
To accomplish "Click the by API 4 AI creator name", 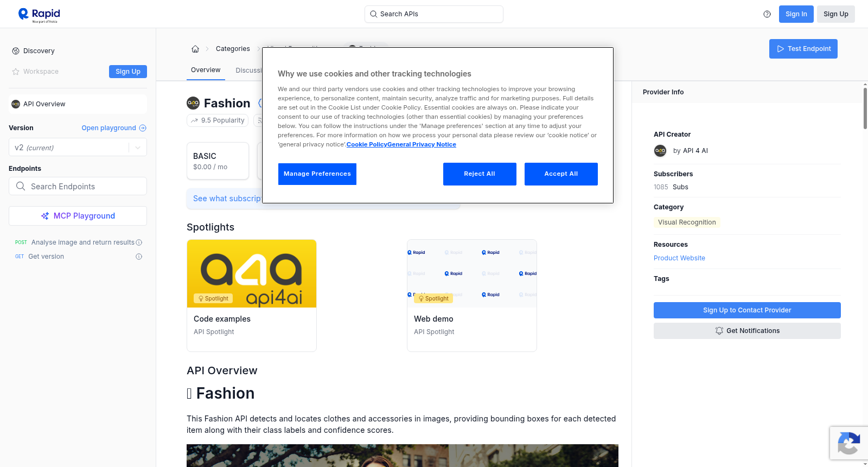I will click(691, 151).
